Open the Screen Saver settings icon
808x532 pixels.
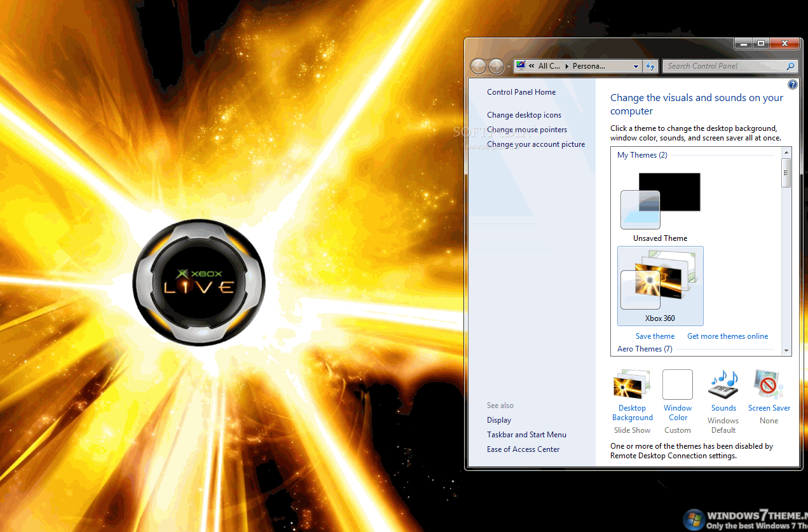pos(769,385)
